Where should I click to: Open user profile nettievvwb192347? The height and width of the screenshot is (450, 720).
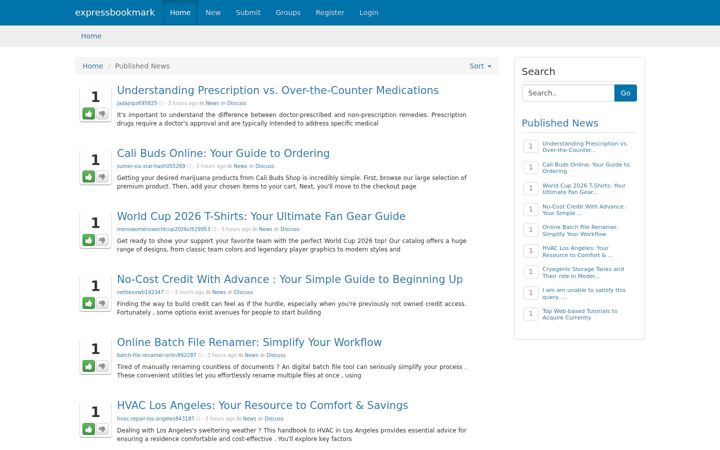[140, 292]
